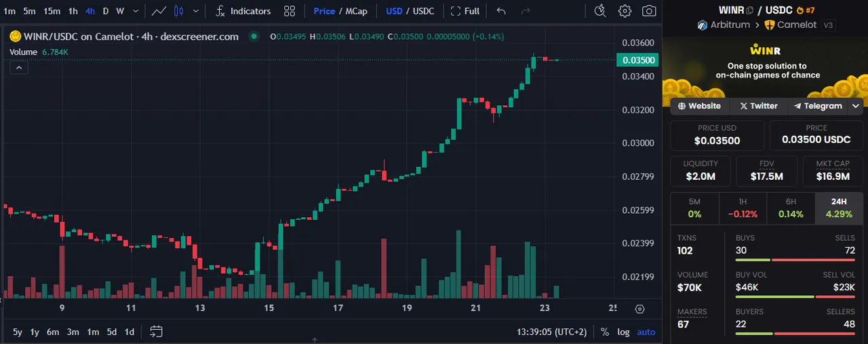Open the WINR Twitter link
868x344 pixels.
click(x=758, y=106)
